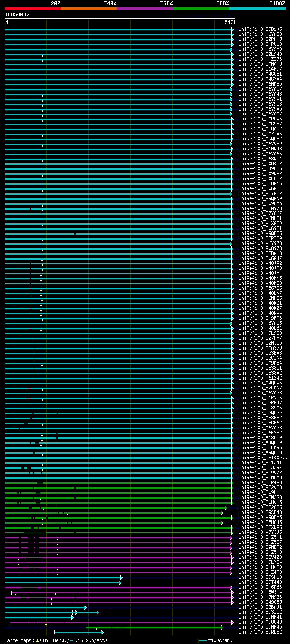Select the UniRef100_Q3V4Z0 label
The image size is (290, 644).
pyautogui.click(x=260, y=557)
